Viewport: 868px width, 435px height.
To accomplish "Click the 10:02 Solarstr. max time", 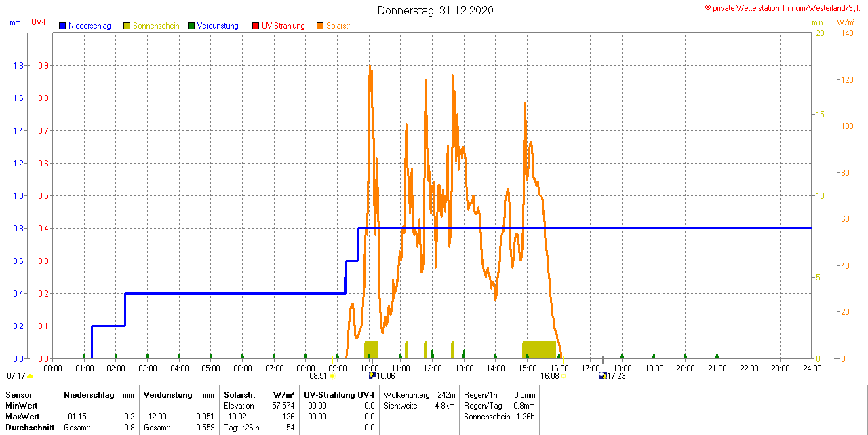I will pyautogui.click(x=237, y=417).
